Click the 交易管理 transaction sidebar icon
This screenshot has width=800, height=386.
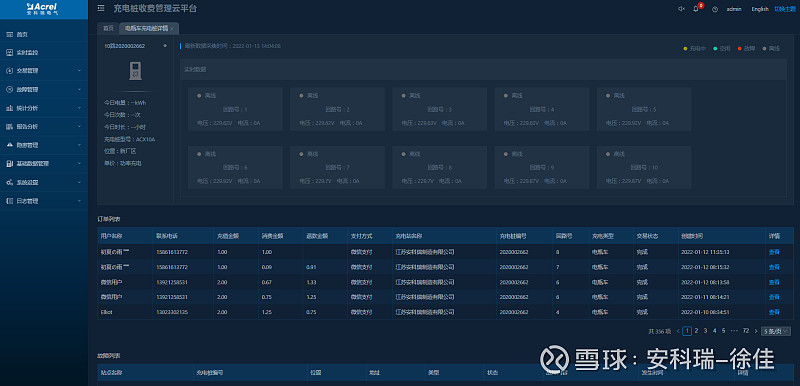click(9, 71)
